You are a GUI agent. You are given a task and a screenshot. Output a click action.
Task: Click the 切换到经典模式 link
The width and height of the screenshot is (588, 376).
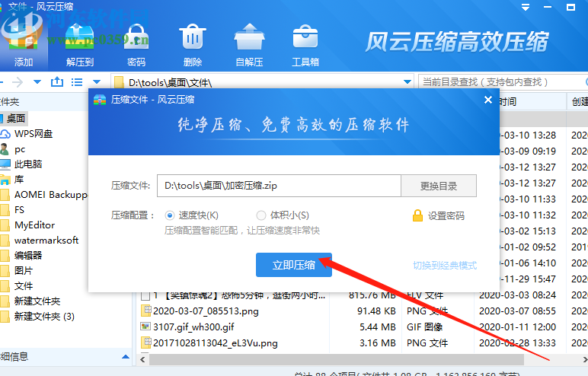click(x=445, y=266)
